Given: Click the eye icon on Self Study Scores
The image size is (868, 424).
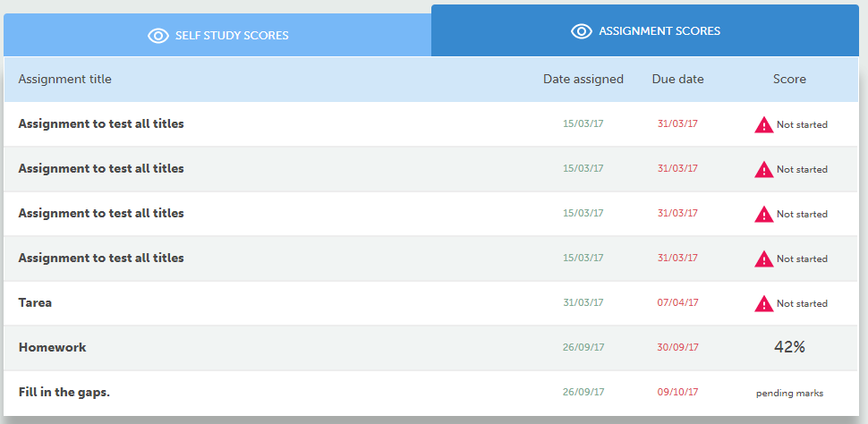Looking at the screenshot, I should point(158,36).
